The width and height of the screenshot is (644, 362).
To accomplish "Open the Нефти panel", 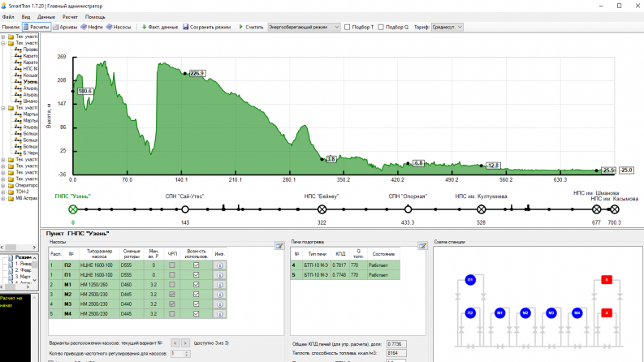I will (92, 27).
